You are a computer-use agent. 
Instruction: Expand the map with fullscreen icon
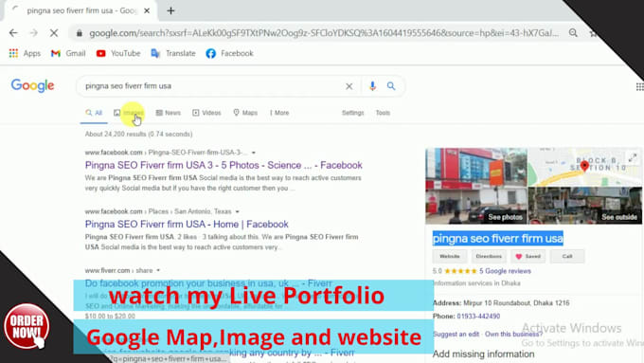pos(633,158)
